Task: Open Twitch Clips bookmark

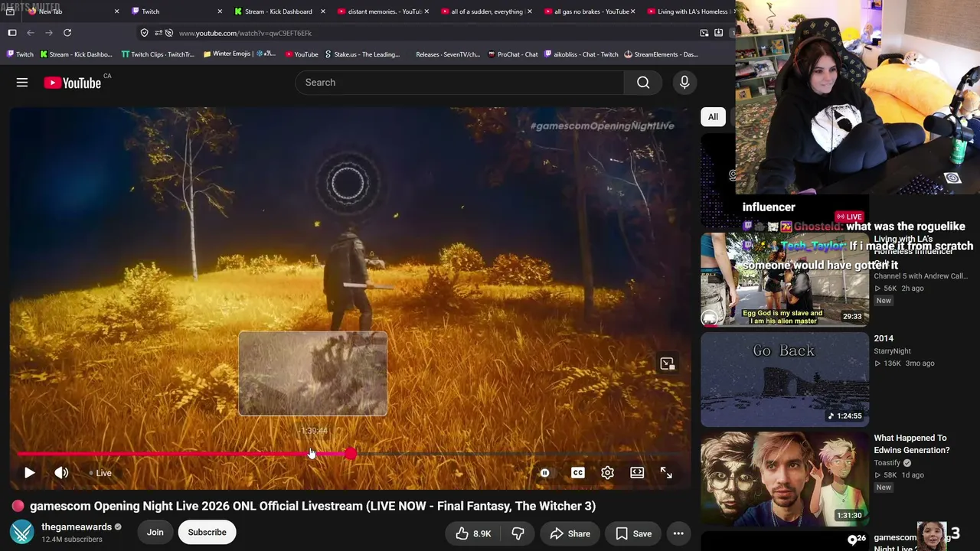Action: (x=158, y=54)
